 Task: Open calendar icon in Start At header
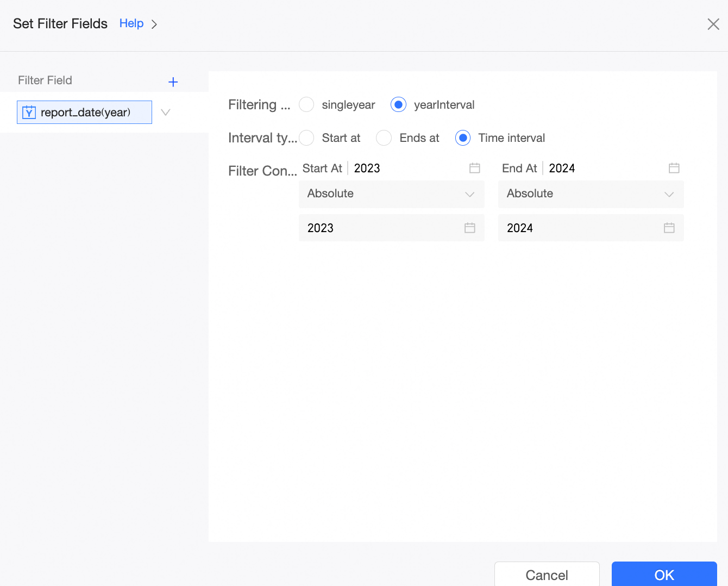click(x=475, y=168)
